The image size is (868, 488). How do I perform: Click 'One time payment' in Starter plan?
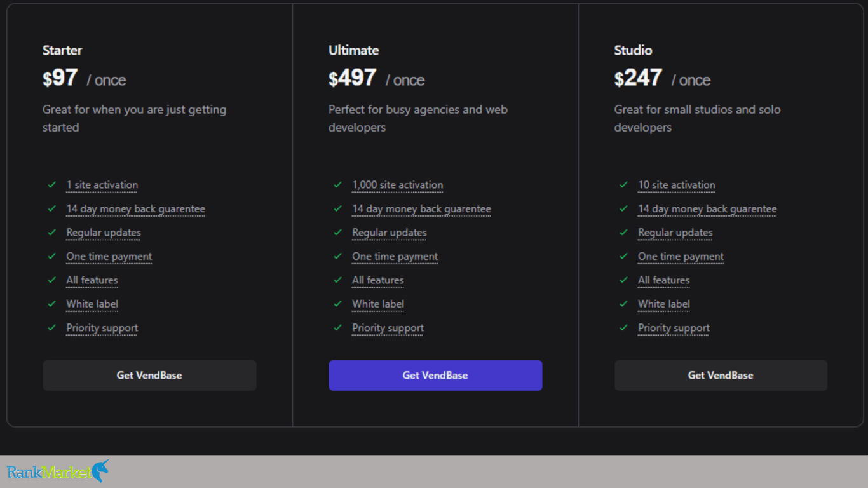109,257
